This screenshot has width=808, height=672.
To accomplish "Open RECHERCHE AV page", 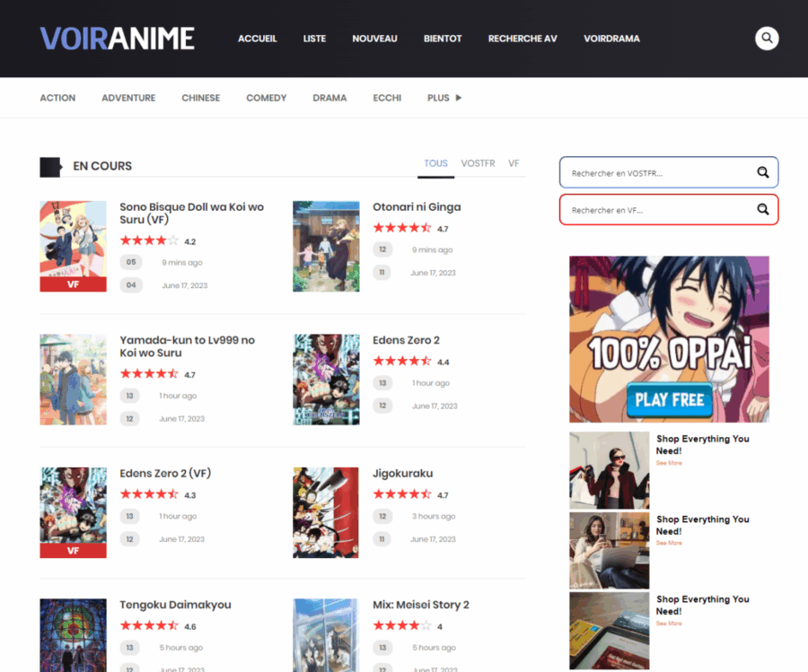I will pyautogui.click(x=523, y=39).
